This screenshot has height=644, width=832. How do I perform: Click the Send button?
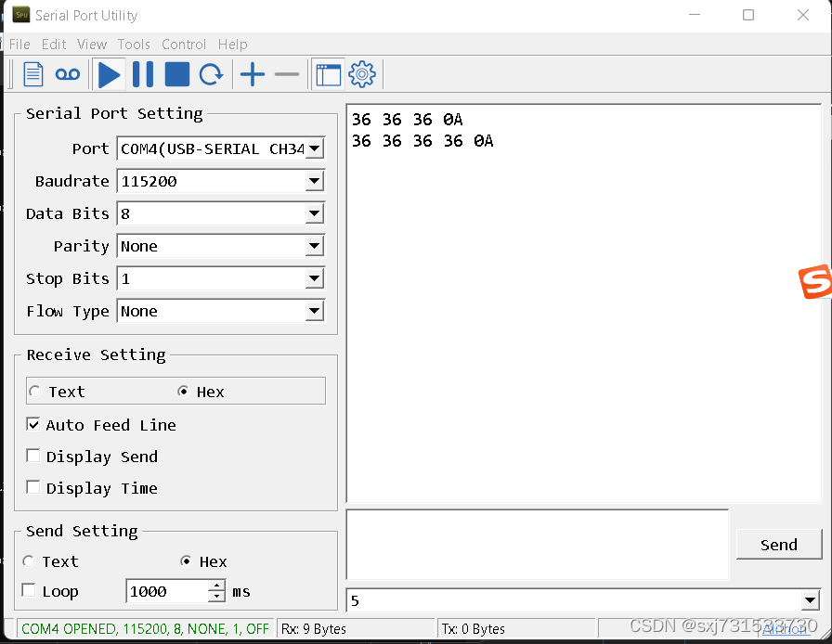coord(778,545)
